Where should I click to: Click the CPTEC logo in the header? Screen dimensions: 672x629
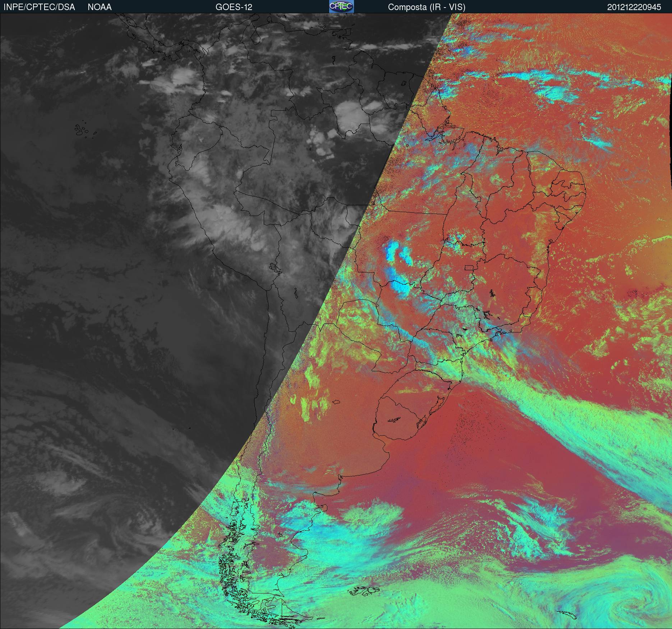[341, 7]
